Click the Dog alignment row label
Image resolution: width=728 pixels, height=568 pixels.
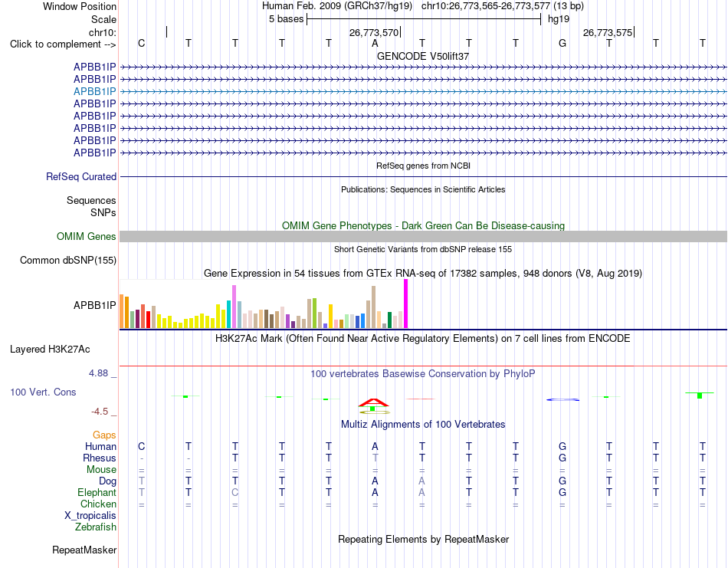(x=107, y=481)
